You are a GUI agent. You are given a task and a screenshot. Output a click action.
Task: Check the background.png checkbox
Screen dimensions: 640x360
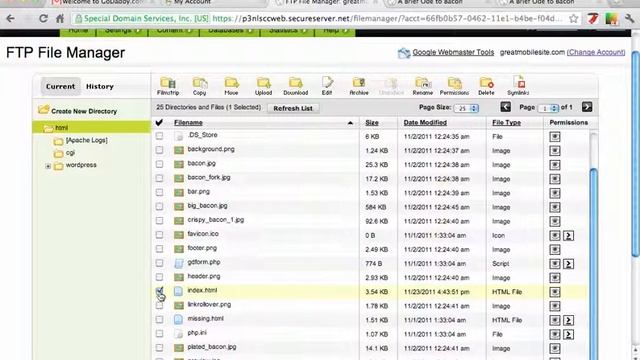(x=159, y=150)
